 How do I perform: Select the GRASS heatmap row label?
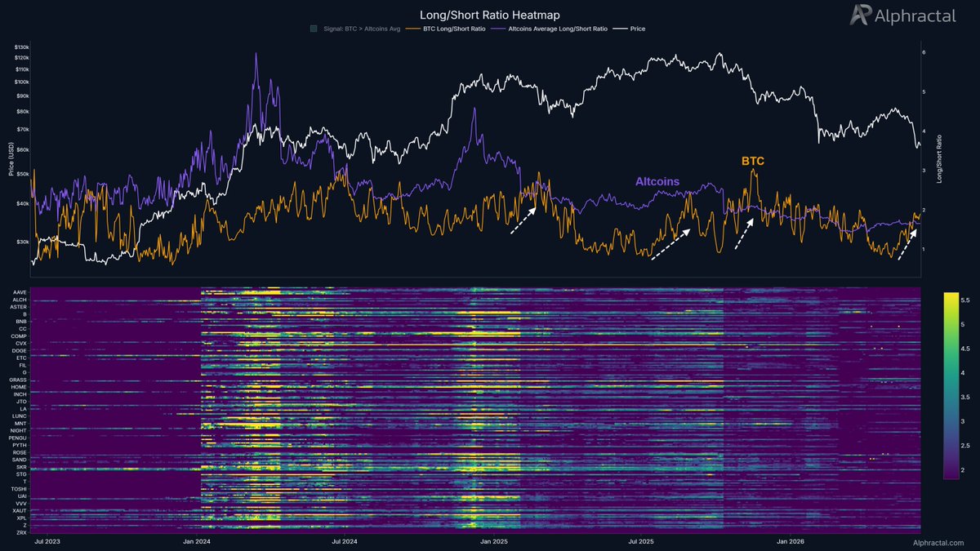19,380
